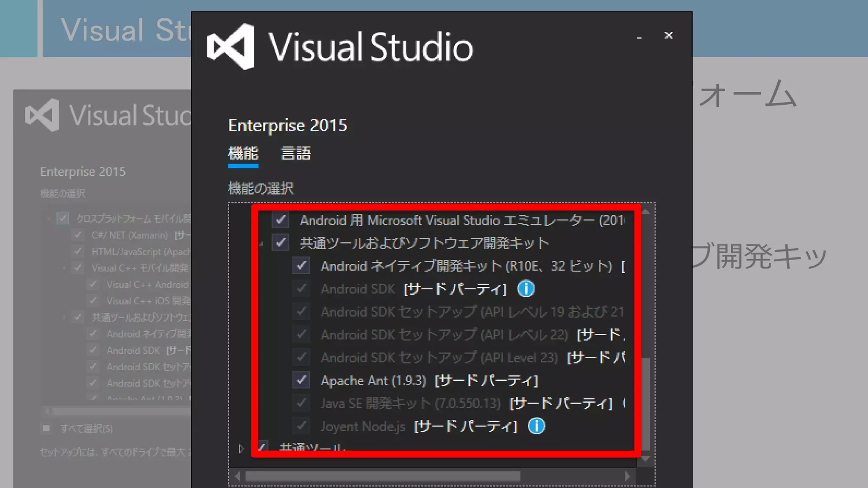Toggle Android SDK セットアップ (API レベル 19 および 21) checkbox

(x=301, y=312)
